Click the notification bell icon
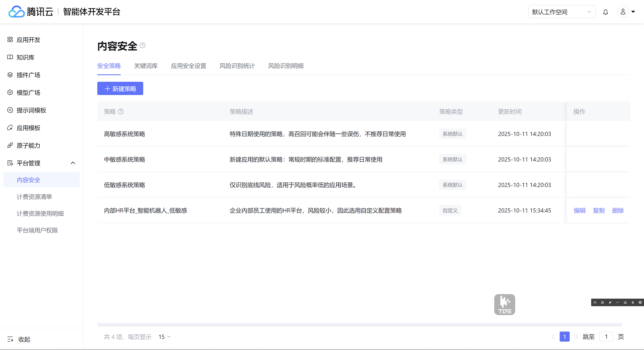This screenshot has height=350, width=644. tap(605, 12)
